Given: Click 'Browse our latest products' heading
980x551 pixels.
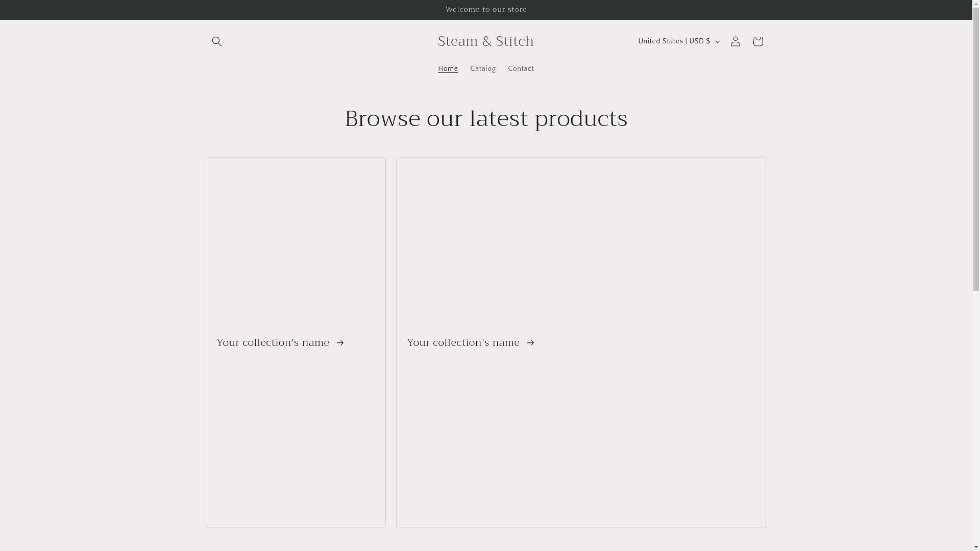Looking at the screenshot, I should tap(486, 119).
